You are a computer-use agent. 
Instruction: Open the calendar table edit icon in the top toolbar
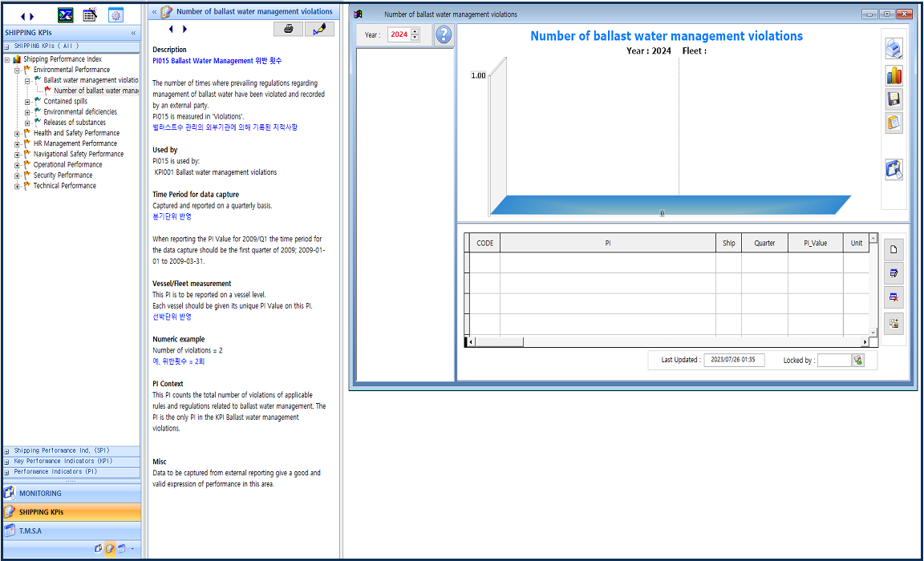[x=90, y=15]
